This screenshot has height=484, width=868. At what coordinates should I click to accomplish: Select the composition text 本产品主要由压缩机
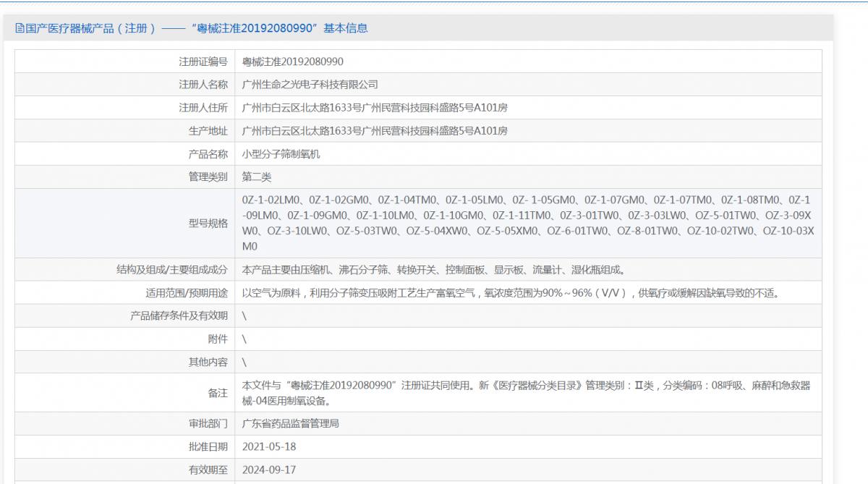[433, 270]
